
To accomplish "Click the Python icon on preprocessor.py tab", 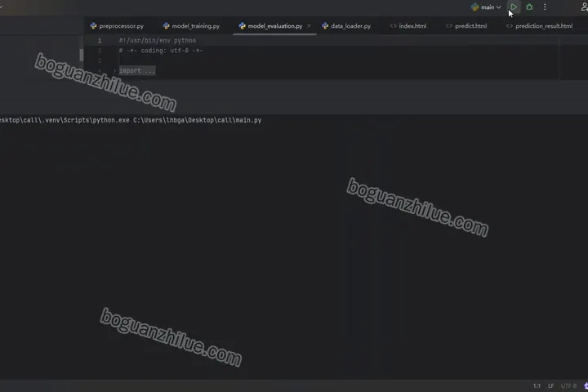I will click(x=93, y=25).
